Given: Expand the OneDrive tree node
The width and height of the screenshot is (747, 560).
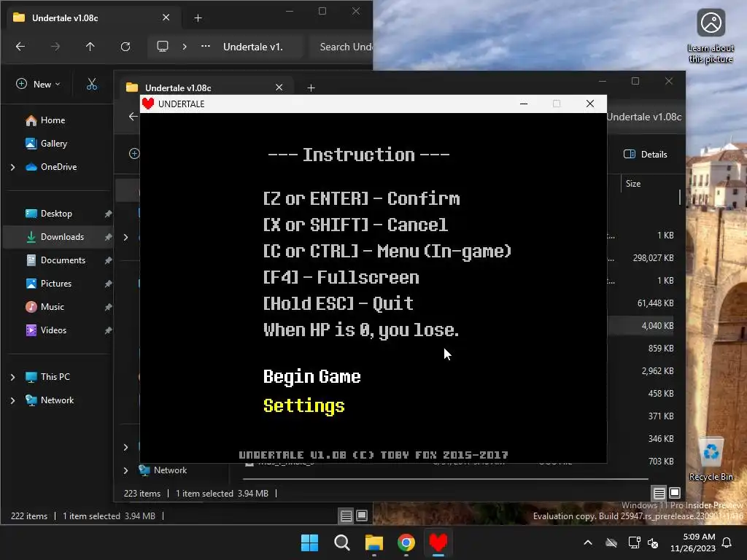Looking at the screenshot, I should point(13,167).
